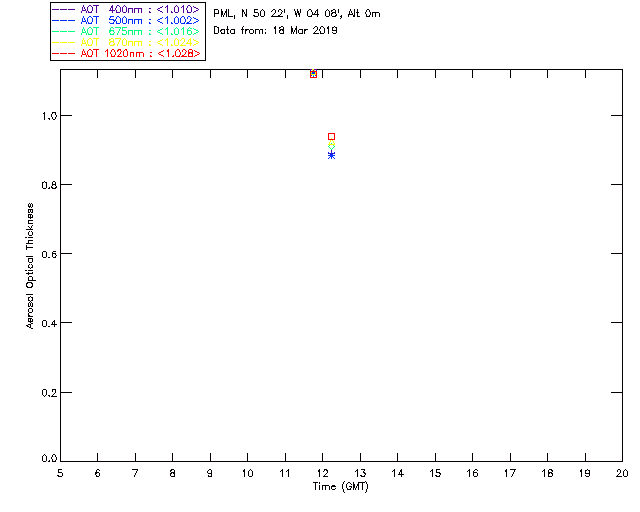Viewport: 640px width, 512px height.
Task: Click the hour 11 x-axis label
Action: point(285,473)
